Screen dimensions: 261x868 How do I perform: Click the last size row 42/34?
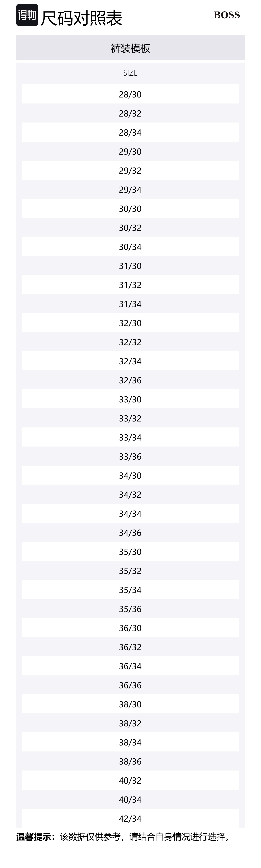click(130, 818)
